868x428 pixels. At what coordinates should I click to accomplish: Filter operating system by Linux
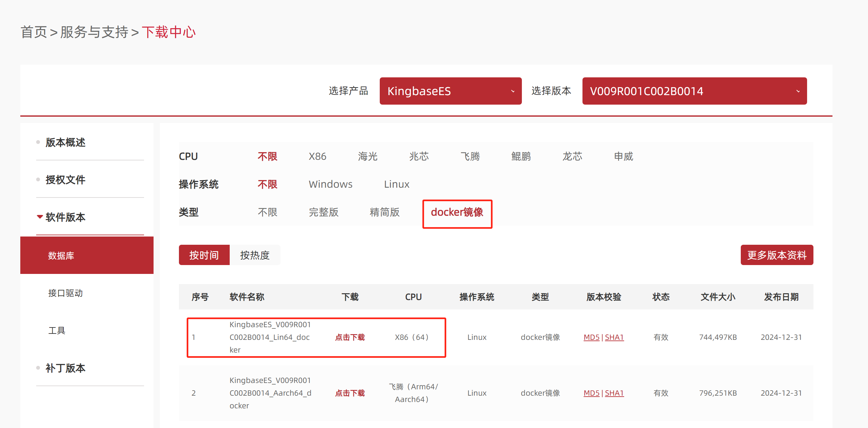396,184
